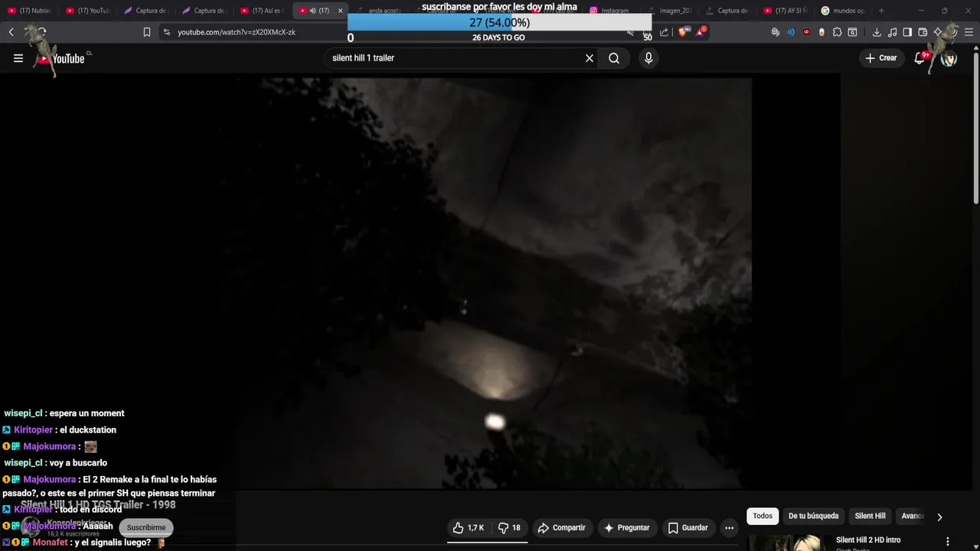Open the browser hamburger main menu
This screenshot has width=980, height=551.
969,32
